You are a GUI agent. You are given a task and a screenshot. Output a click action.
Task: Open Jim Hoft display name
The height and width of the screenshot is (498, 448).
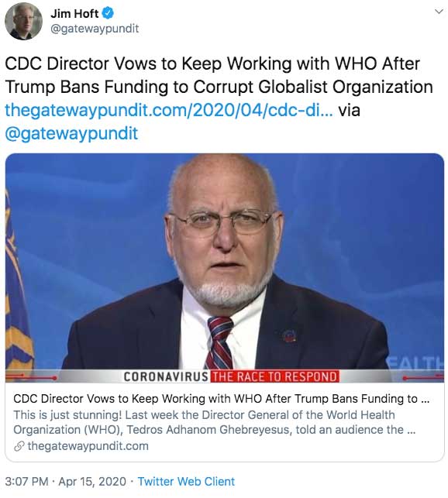point(74,14)
